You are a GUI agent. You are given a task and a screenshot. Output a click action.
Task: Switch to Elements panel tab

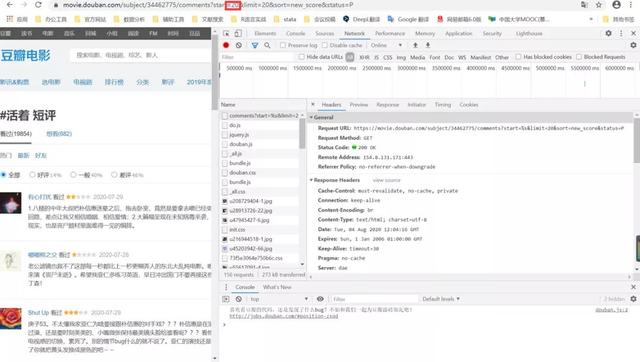pyautogui.click(x=265, y=33)
